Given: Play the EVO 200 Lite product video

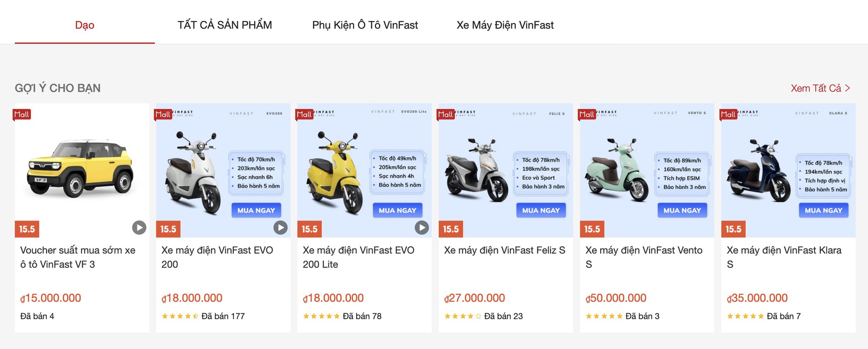Looking at the screenshot, I should (421, 227).
